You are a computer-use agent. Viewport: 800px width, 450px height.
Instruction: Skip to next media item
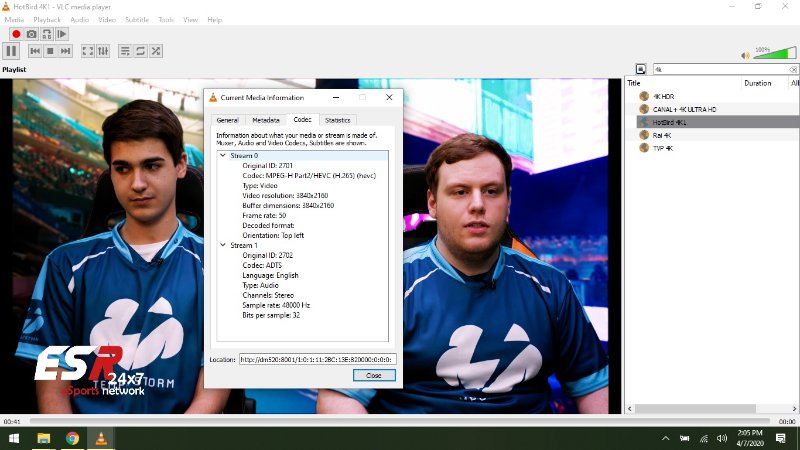click(65, 51)
